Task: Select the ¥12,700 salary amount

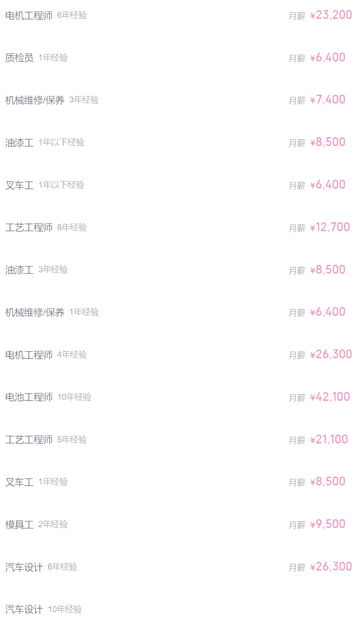Action: pyautogui.click(x=330, y=227)
